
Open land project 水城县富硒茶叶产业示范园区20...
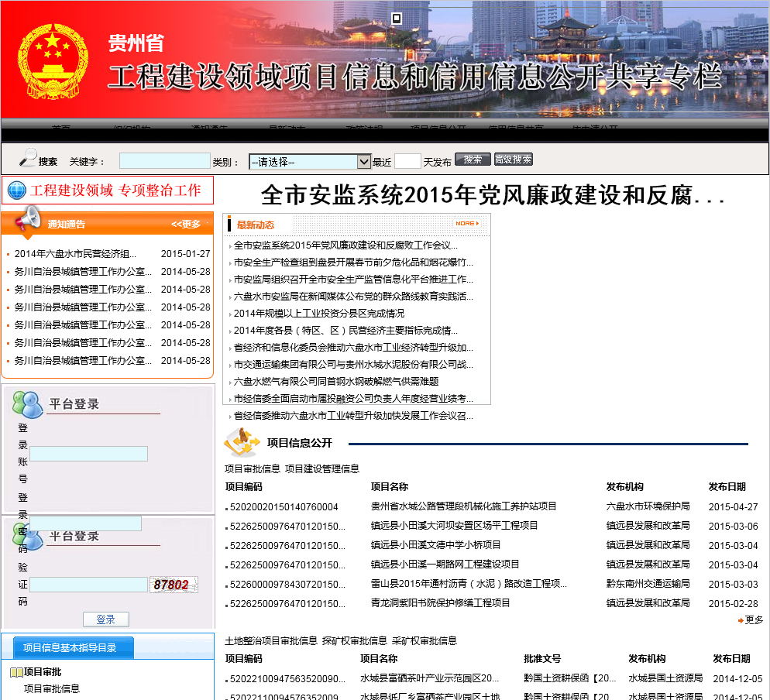429,678
